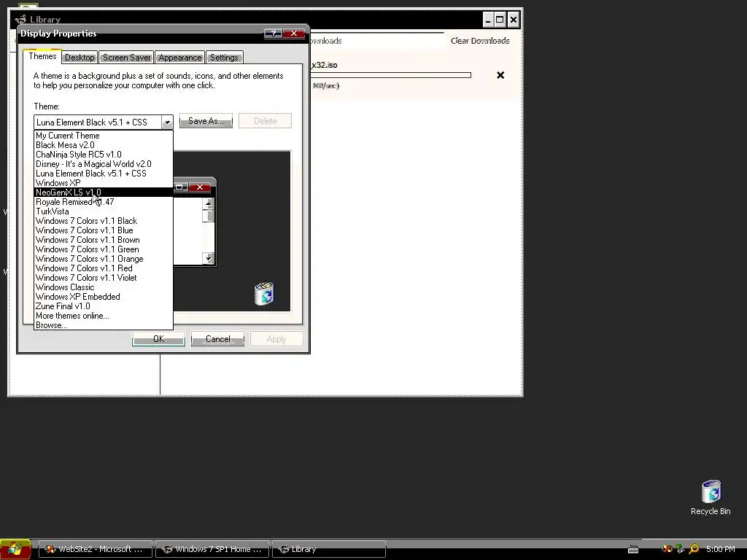Image resolution: width=747 pixels, height=560 pixels.
Task: Choose Browse... in theme list
Action: tap(104, 325)
